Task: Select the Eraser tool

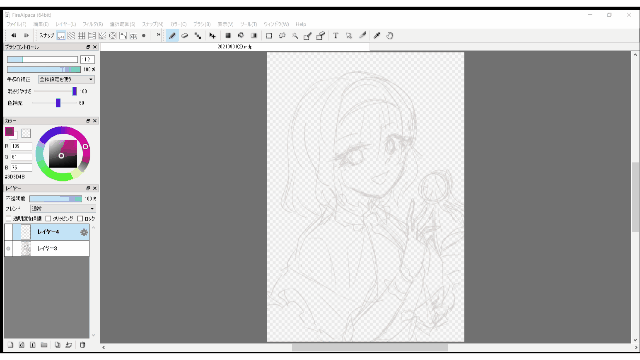Action: click(185, 36)
